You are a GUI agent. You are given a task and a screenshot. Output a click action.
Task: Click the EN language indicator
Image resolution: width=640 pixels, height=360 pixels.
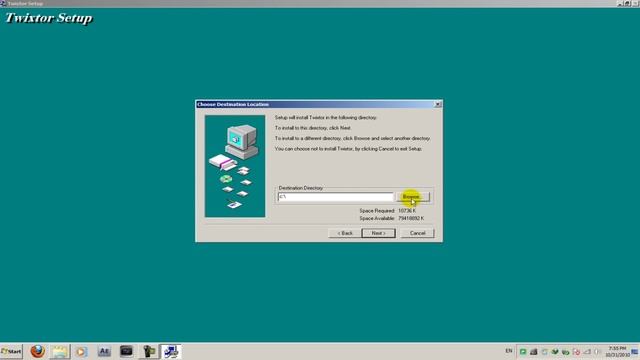click(x=509, y=351)
